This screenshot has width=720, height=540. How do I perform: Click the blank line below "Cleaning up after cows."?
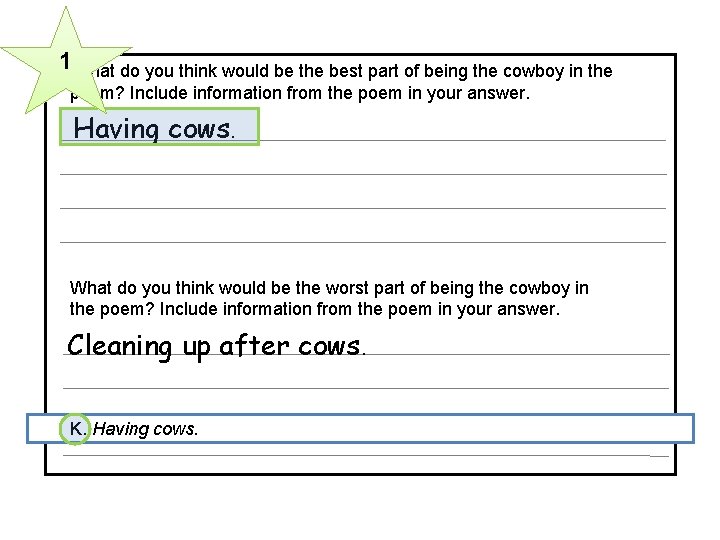pyautogui.click(x=363, y=388)
